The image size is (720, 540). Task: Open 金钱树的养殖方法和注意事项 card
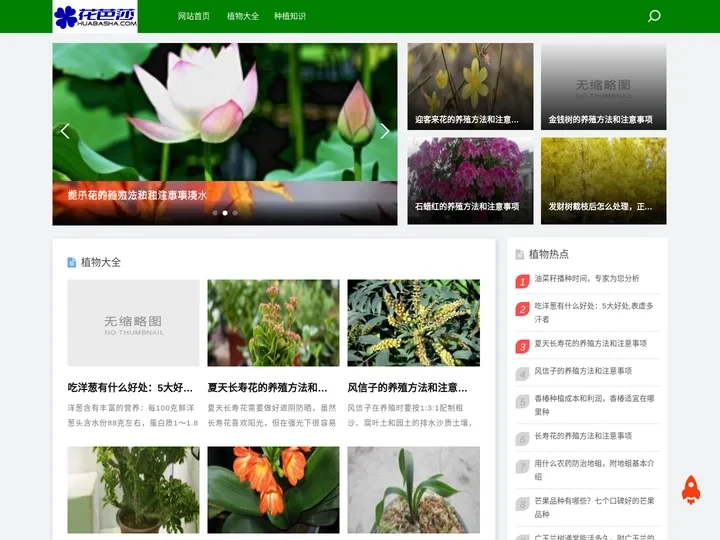(603, 86)
